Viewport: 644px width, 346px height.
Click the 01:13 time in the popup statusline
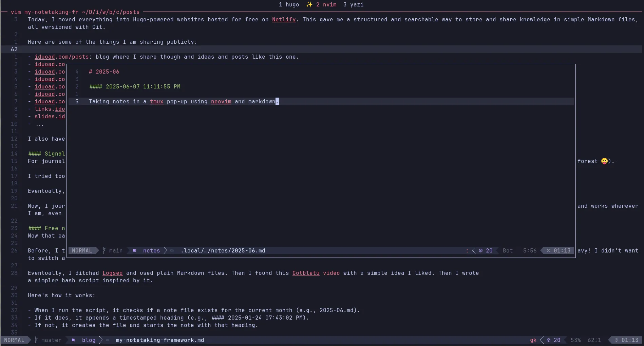[562, 250]
